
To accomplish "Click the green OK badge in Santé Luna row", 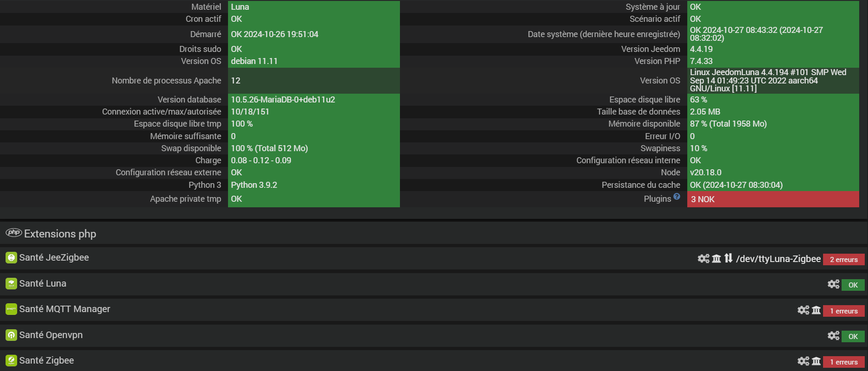I will point(853,285).
